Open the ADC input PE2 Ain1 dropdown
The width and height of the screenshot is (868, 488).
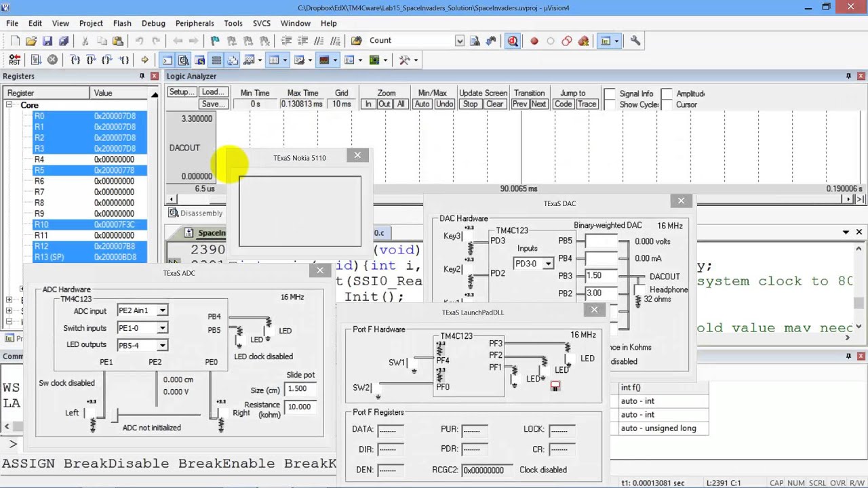pos(162,310)
